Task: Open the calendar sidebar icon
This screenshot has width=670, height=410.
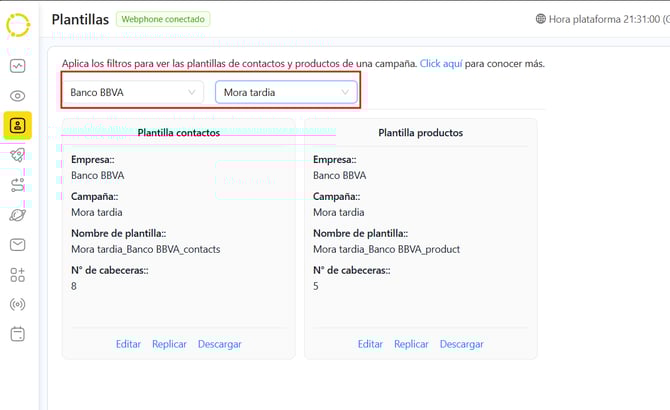Action: [18, 334]
